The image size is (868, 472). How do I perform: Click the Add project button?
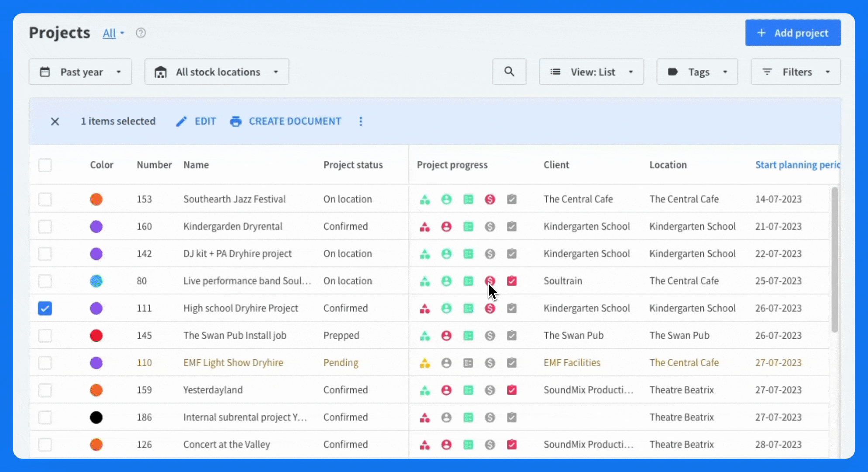pos(793,33)
